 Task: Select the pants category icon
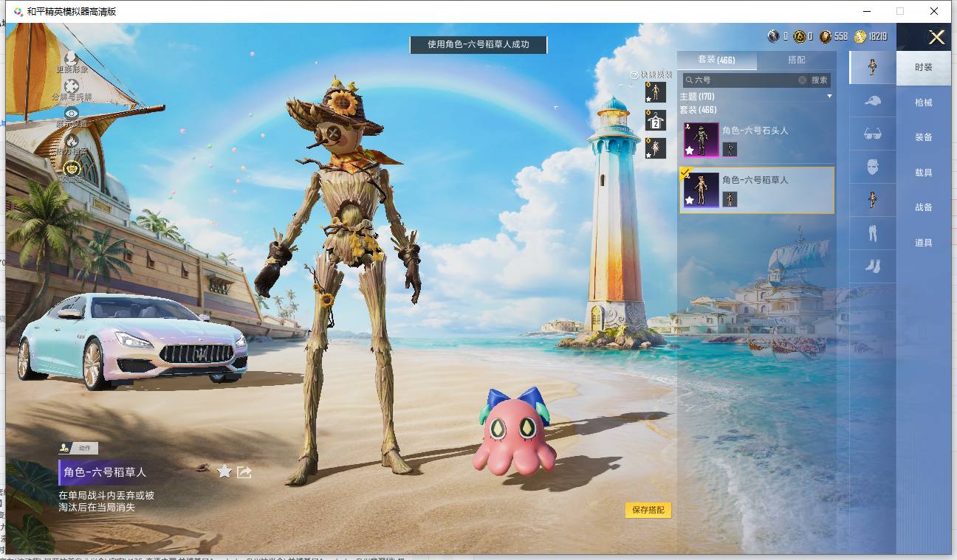coord(872,233)
